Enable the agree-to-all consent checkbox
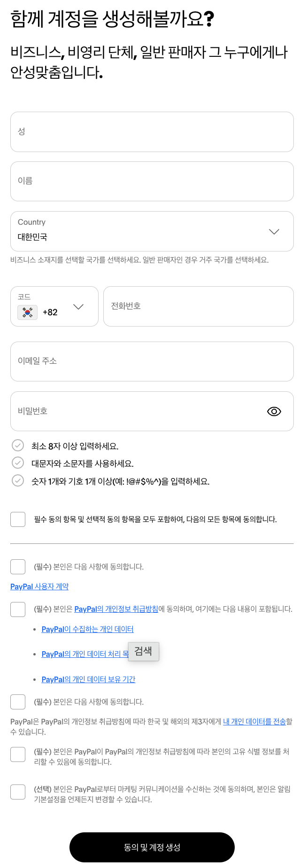 (18, 519)
